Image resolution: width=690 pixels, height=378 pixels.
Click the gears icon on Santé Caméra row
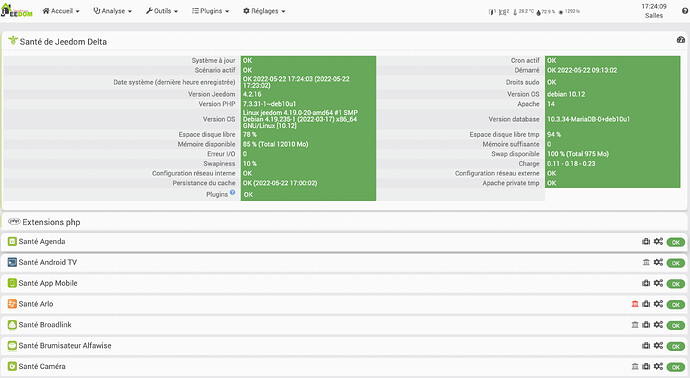tap(658, 366)
